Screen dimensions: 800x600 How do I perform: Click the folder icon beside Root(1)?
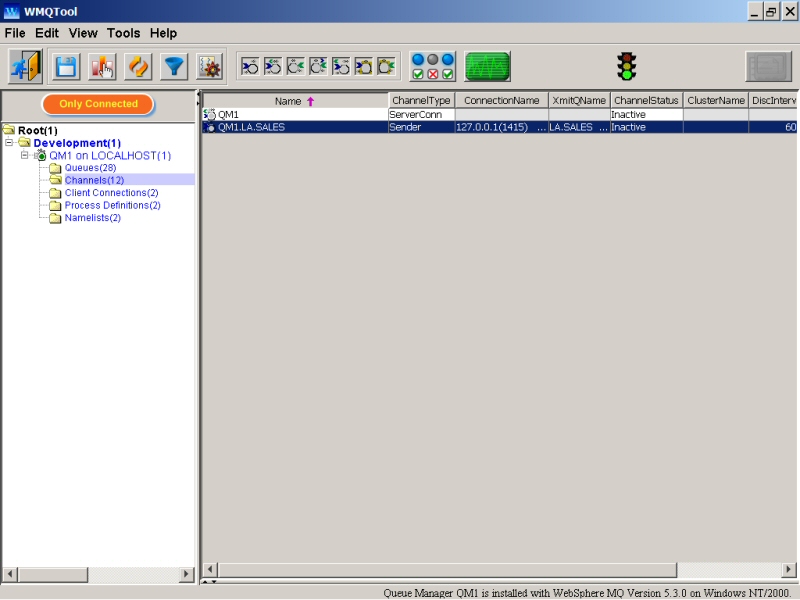(x=9, y=130)
